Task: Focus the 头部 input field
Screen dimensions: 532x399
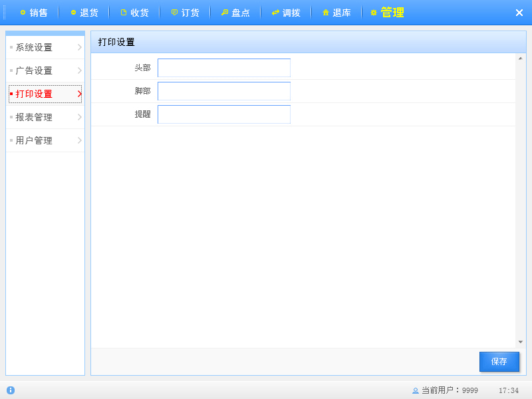Action: pos(224,68)
